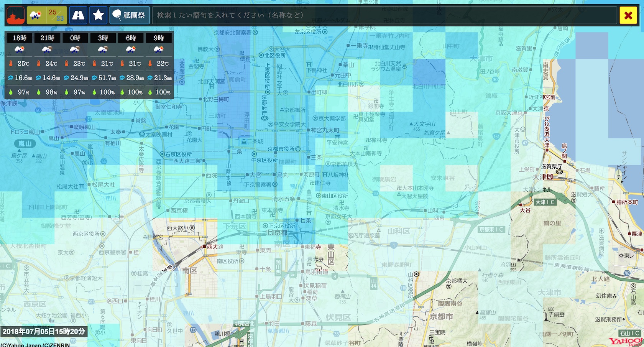644x347 pixels.
Task: Click the 16.6mm rainfall value
Action: point(23,78)
